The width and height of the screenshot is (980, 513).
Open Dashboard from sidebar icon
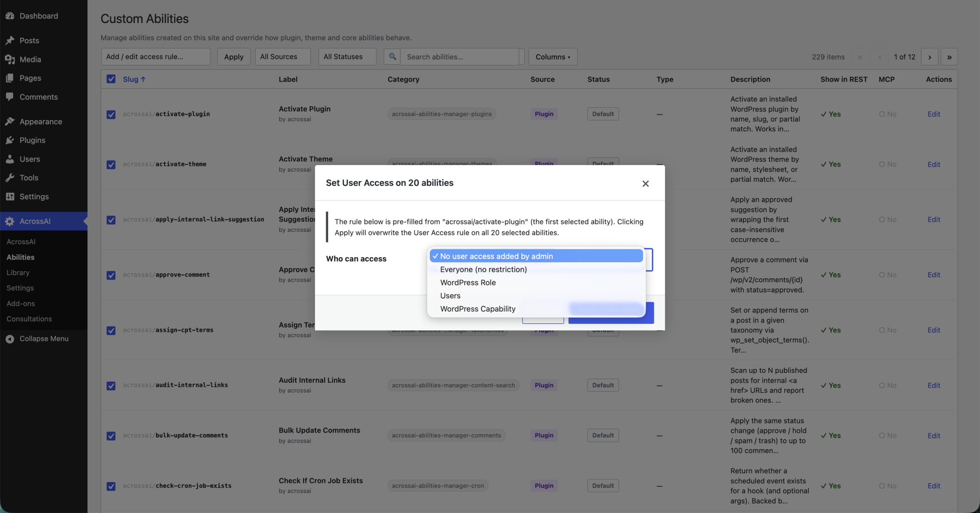[10, 16]
